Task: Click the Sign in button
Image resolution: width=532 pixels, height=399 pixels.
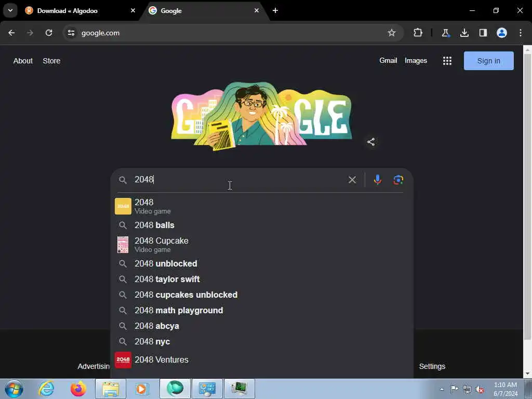Action: pos(488,61)
